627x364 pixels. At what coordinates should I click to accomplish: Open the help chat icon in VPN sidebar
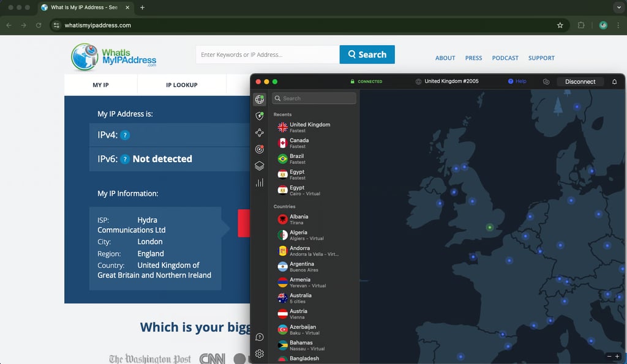(x=260, y=337)
